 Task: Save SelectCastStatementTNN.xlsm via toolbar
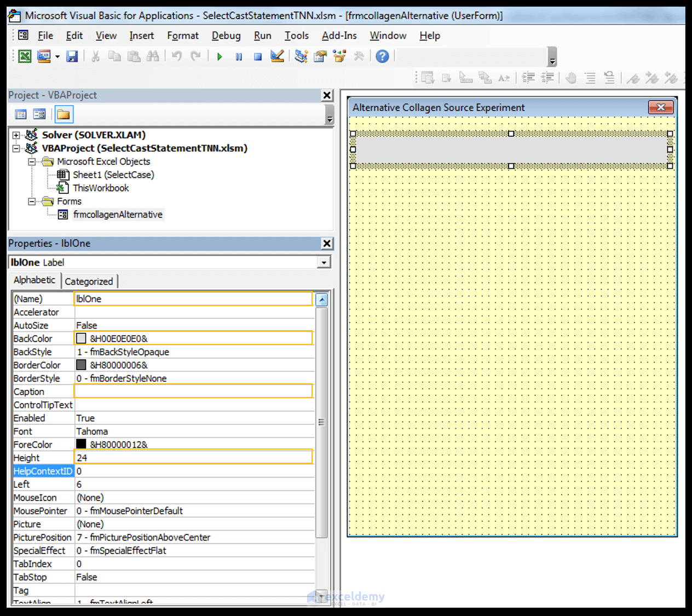72,56
